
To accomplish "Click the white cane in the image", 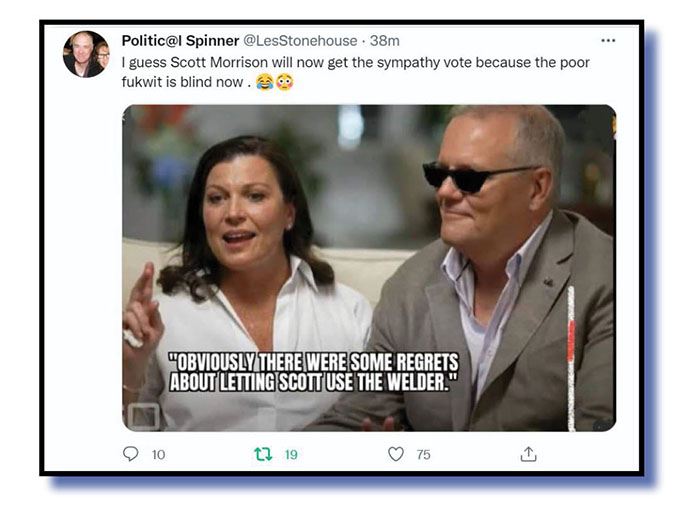I will click(x=571, y=350).
